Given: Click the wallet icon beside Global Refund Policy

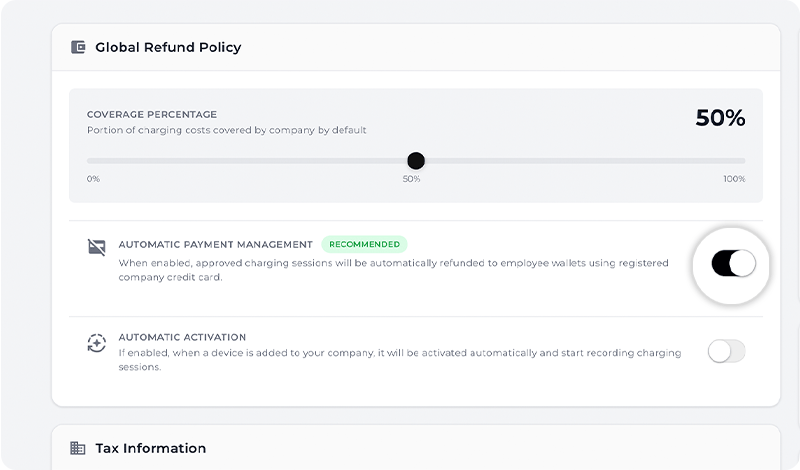Looking at the screenshot, I should [78, 47].
